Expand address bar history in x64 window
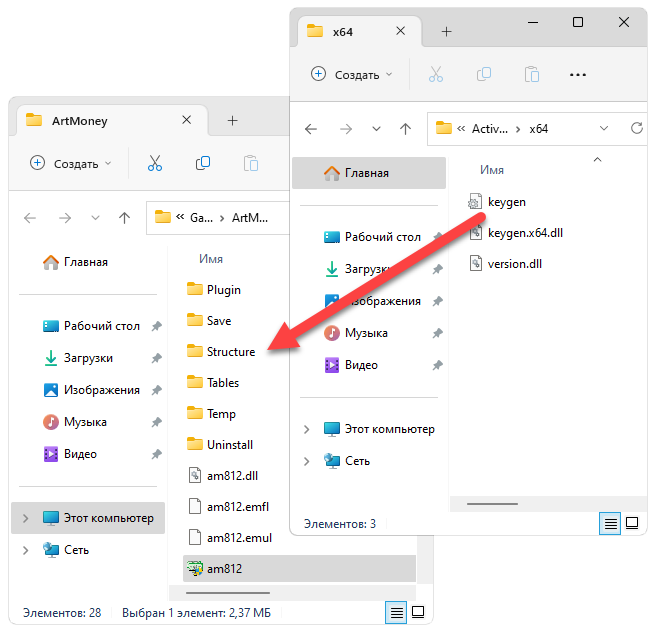Screen dimensions: 653x631 coord(604,129)
